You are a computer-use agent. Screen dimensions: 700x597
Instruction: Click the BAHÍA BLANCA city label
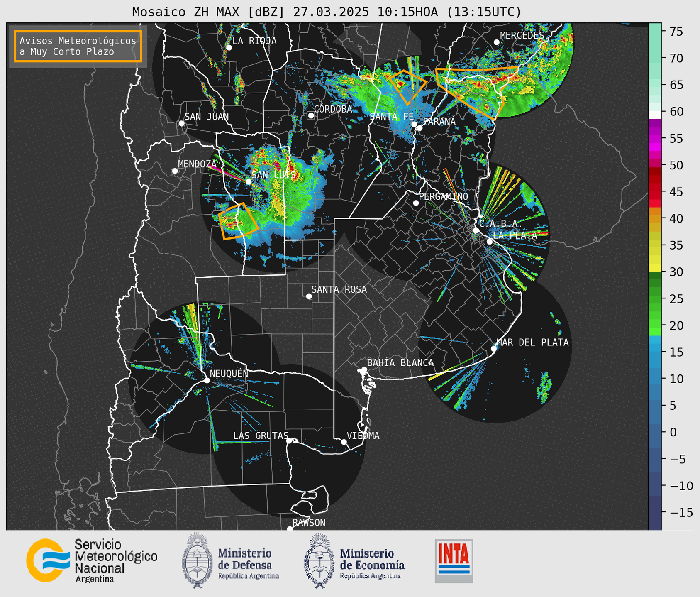tap(400, 363)
